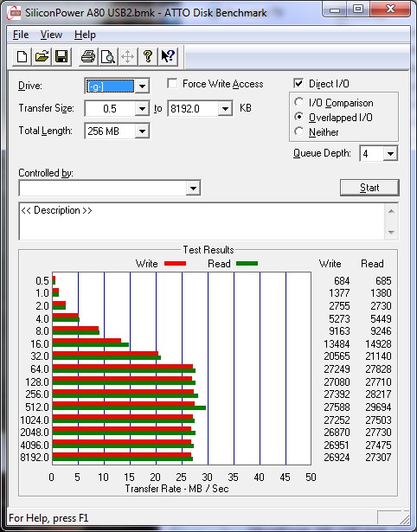Open the Queue Depth dropdown
Screen dimensions: 417x532
[390, 154]
